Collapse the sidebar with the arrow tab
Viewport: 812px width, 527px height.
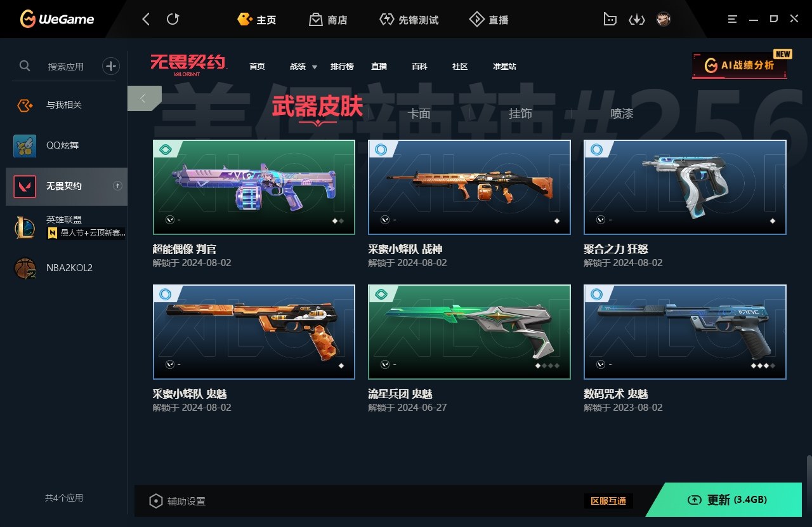tap(144, 98)
